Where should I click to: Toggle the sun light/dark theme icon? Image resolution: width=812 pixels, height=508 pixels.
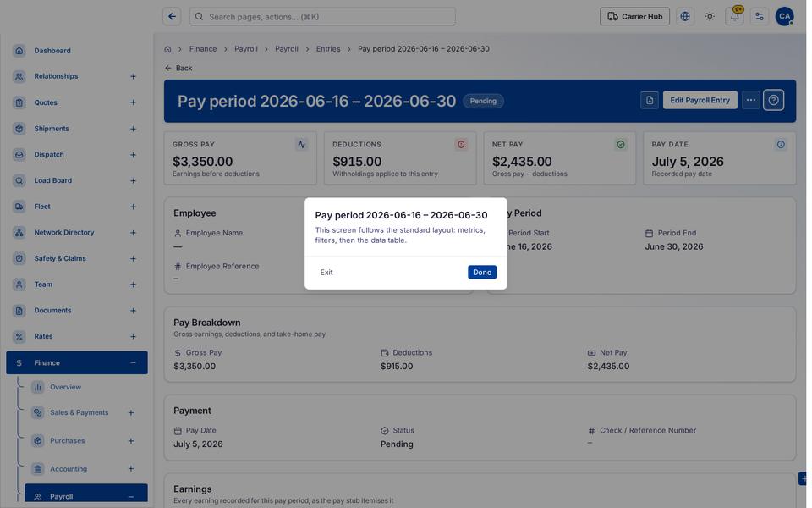coord(710,17)
